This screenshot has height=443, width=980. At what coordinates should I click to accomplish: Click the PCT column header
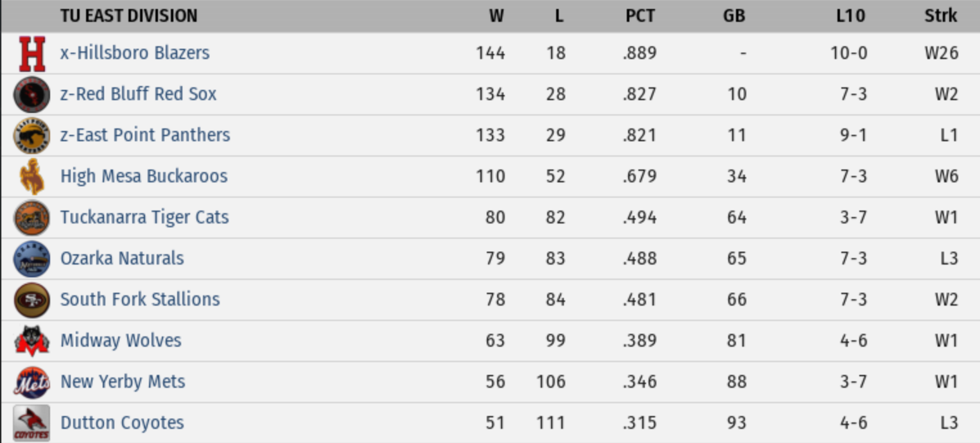tap(640, 15)
